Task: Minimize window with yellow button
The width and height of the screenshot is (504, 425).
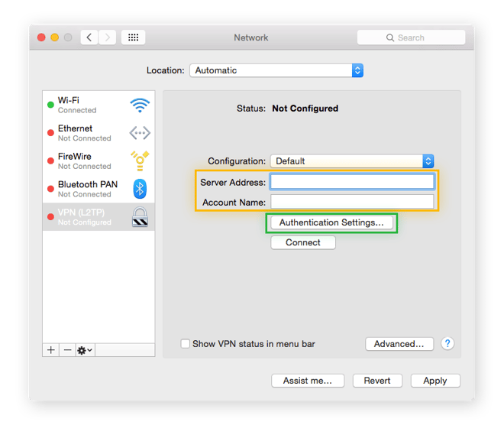Action: tap(55, 37)
